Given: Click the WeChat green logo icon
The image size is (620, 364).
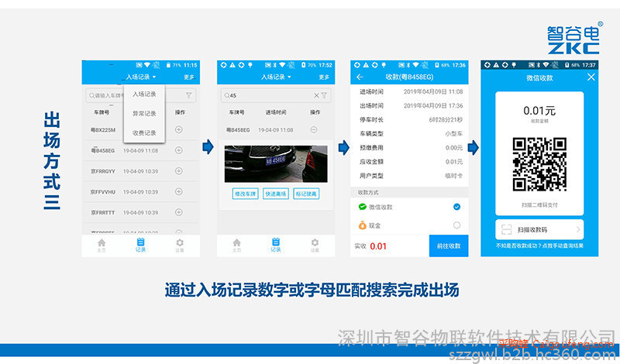Looking at the screenshot, I should pyautogui.click(x=362, y=206).
